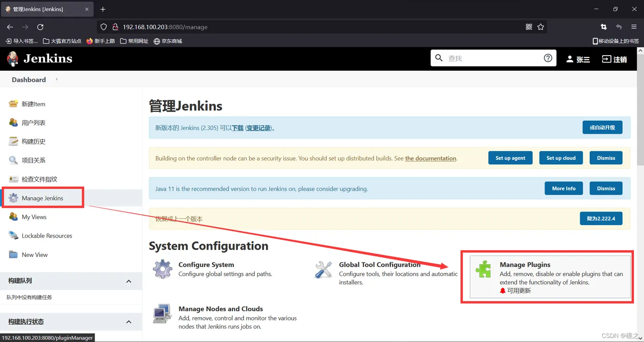Click the fingerprint icon beside 检查文件指纹

[x=13, y=179]
